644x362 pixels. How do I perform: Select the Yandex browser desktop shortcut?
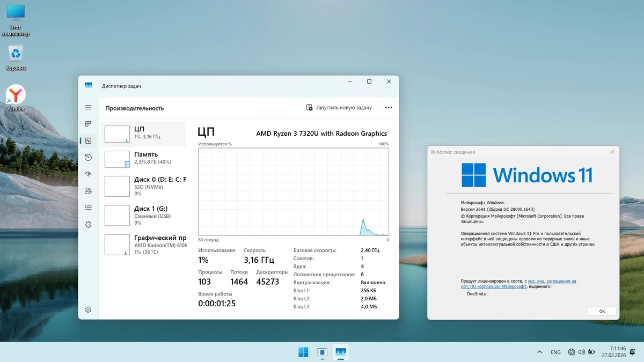(x=16, y=98)
